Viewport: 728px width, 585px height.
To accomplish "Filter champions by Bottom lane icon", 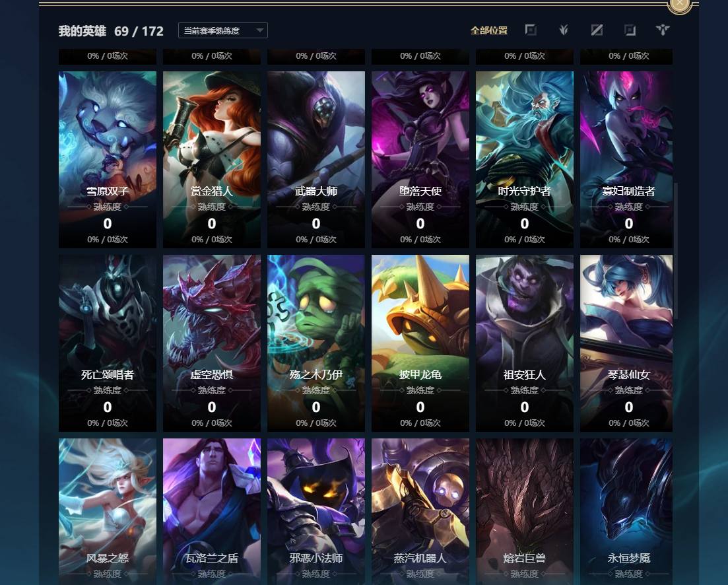I will pyautogui.click(x=630, y=30).
